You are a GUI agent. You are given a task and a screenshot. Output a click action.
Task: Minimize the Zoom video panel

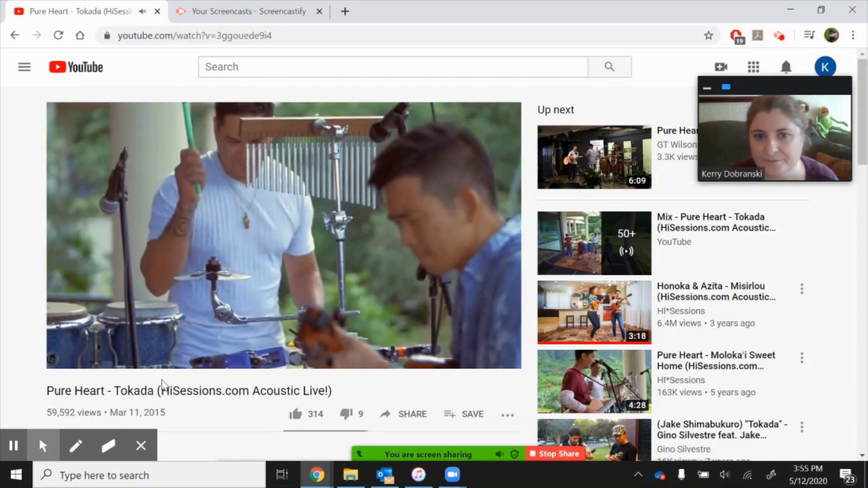tap(707, 87)
